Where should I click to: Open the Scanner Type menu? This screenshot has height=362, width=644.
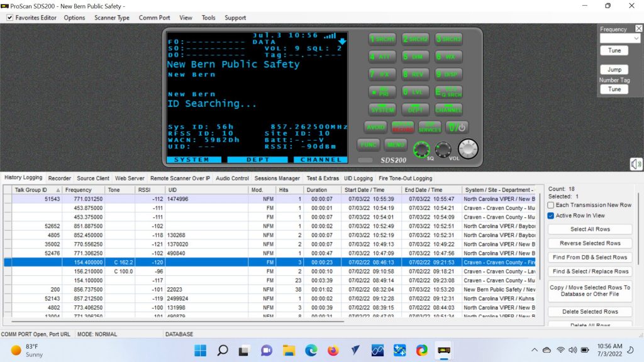point(112,18)
